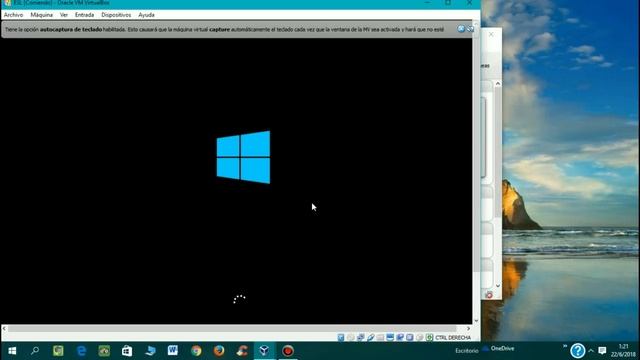Open the green camera app in taskbar
This screenshot has width=640, height=360.
click(104, 351)
